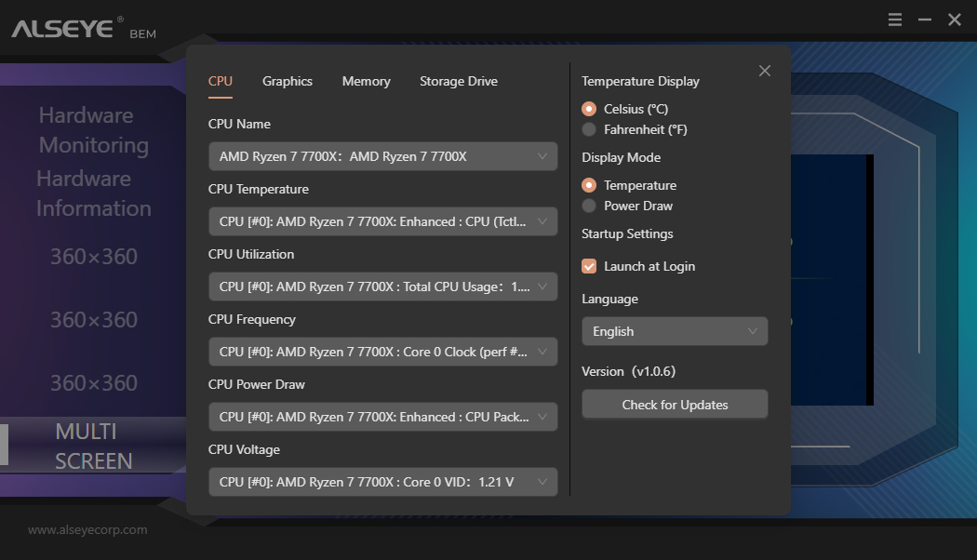The image size is (977, 560).
Task: Click the Version (v1.0.6) text
Action: pyautogui.click(x=628, y=372)
